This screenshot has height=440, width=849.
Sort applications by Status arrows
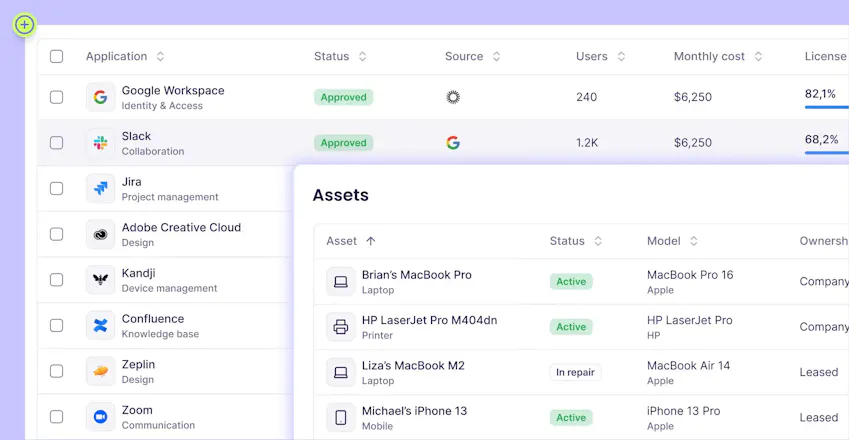[363, 56]
